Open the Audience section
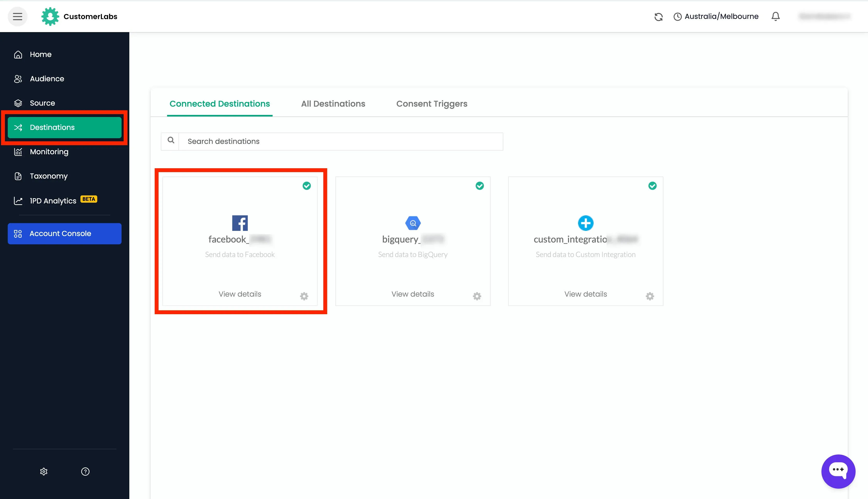Image resolution: width=868 pixels, height=499 pixels. (64, 79)
